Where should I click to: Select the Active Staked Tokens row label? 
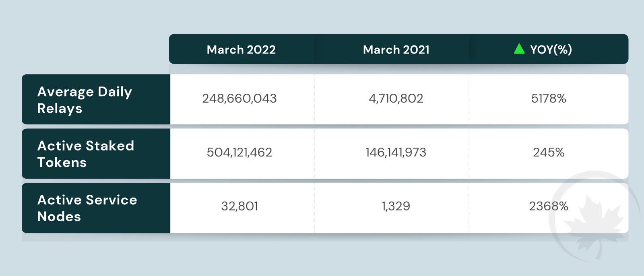[86, 154]
